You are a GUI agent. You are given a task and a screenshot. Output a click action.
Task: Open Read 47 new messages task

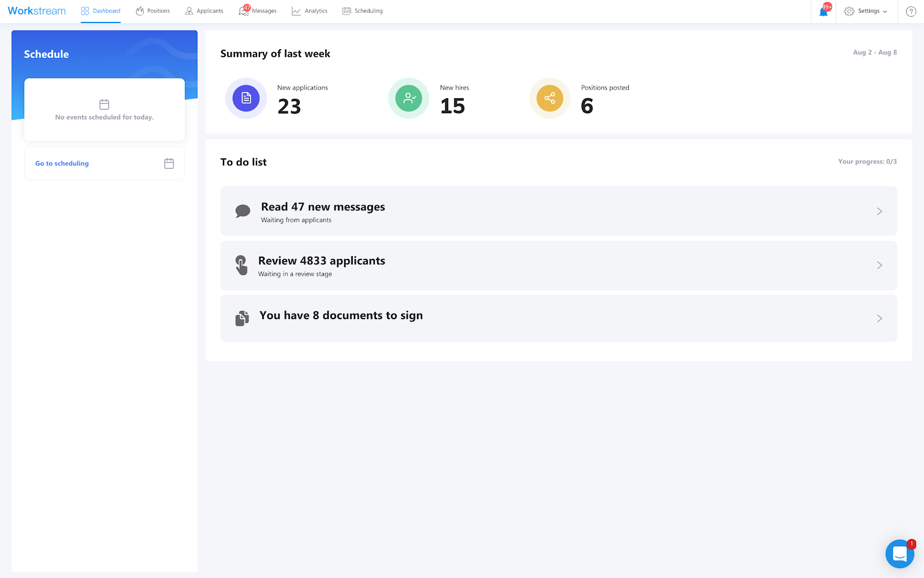[558, 211]
